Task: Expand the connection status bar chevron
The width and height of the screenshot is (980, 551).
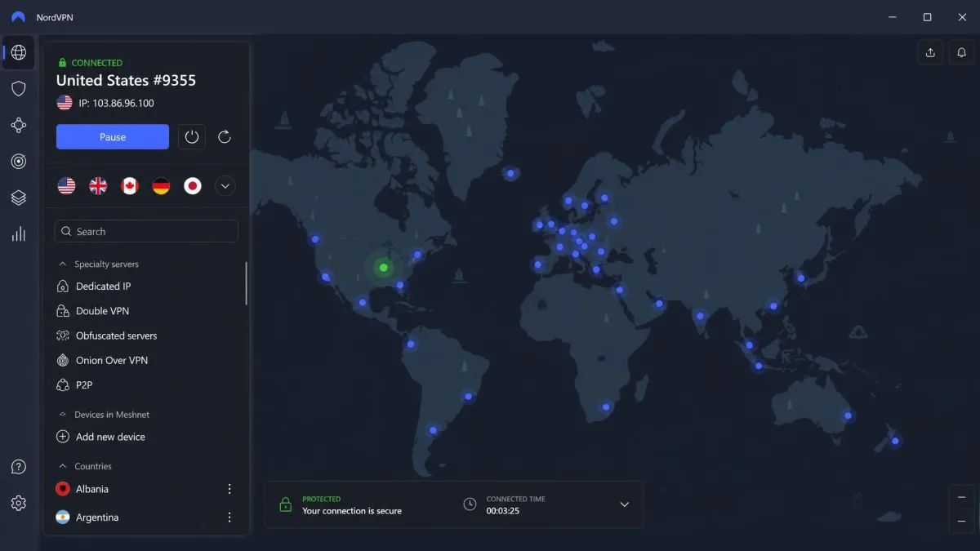Action: click(625, 504)
